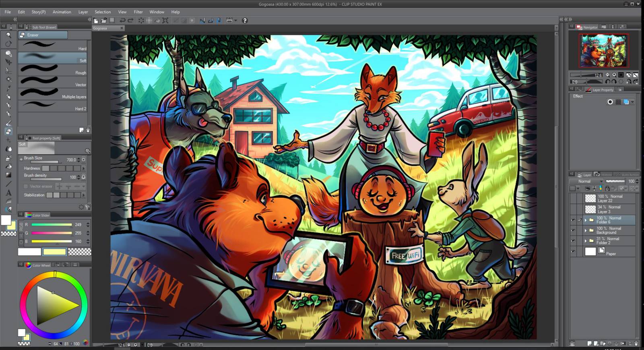Select the Text tool

8,193
